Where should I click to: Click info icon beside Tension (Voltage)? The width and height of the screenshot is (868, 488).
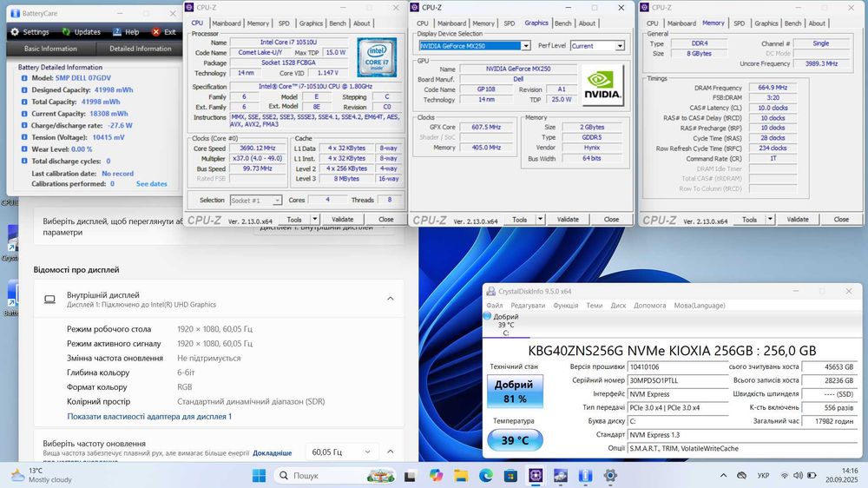(x=24, y=137)
